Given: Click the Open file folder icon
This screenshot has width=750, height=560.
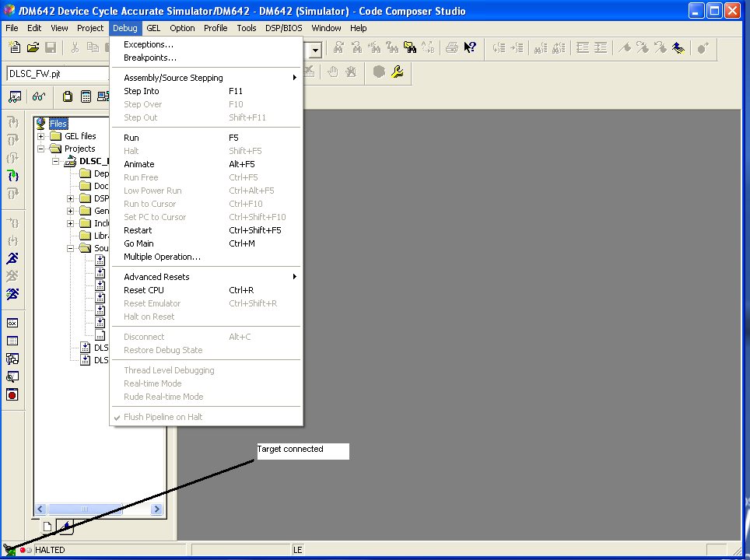Looking at the screenshot, I should [33, 47].
